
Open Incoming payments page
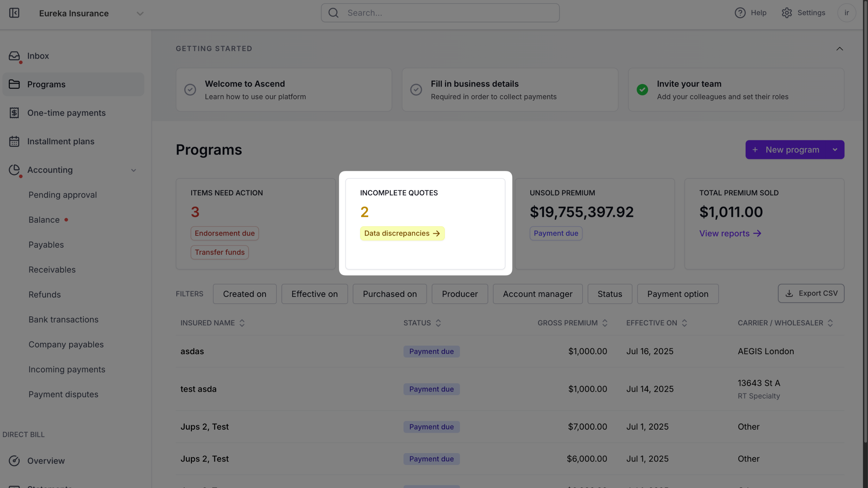[67, 370]
